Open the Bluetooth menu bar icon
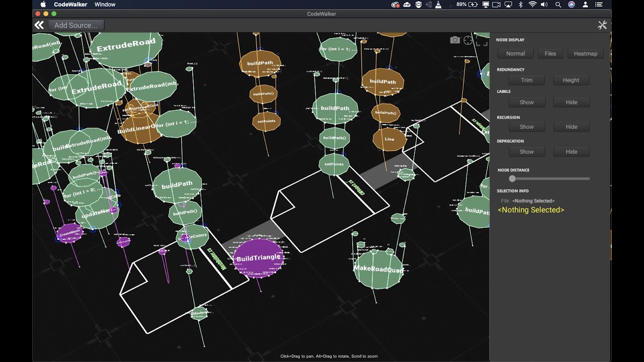Screen dimensions: 644x362 pyautogui.click(x=521, y=5)
